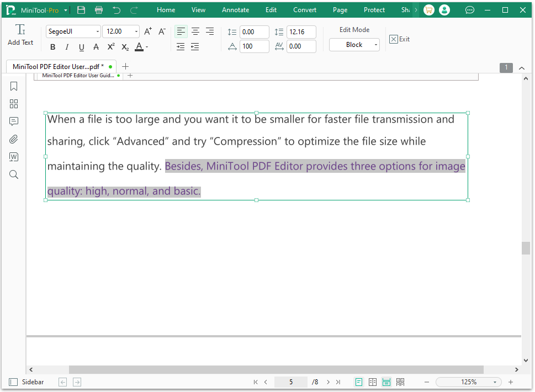Screen dimensions: 535x392
Task: Center align the text block
Action: (195, 31)
